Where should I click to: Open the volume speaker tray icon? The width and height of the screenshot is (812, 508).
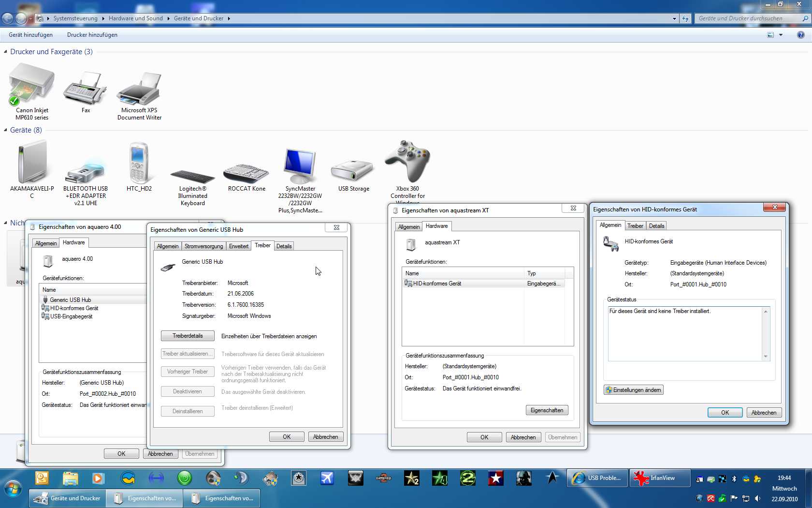(x=757, y=498)
